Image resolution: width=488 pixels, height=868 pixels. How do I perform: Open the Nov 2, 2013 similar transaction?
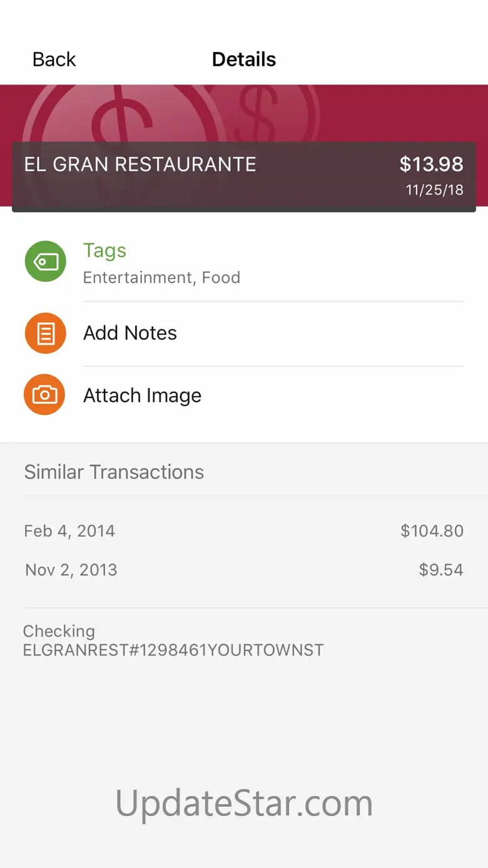pos(71,570)
